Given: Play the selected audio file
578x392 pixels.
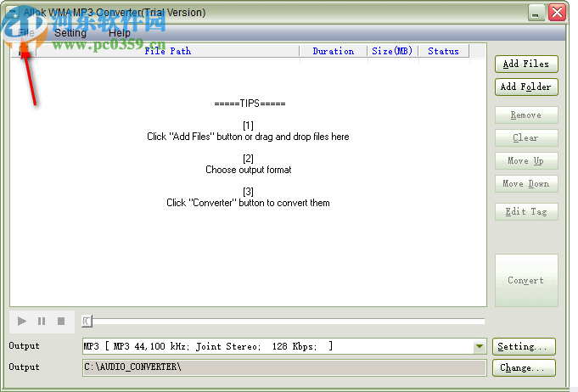Looking at the screenshot, I should [22, 322].
